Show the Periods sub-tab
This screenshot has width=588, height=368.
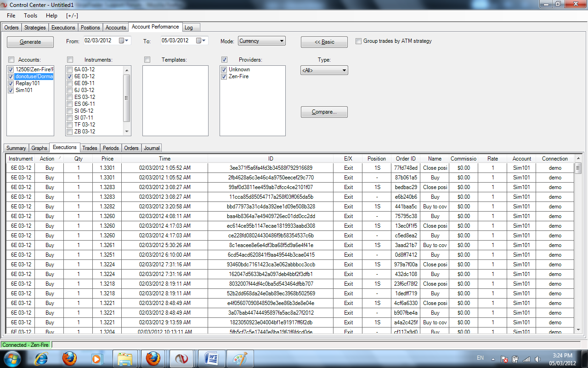click(111, 148)
